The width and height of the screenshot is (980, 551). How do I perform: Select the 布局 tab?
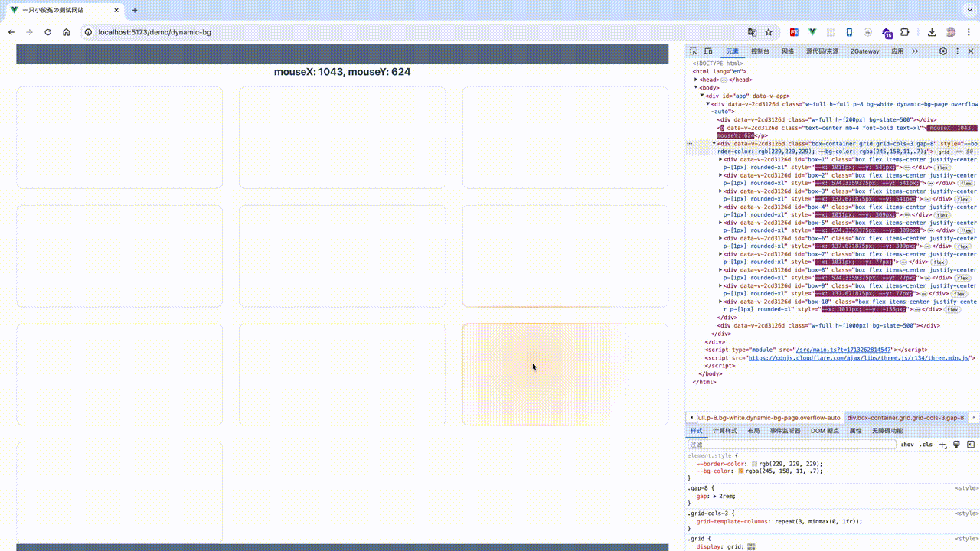pos(753,431)
